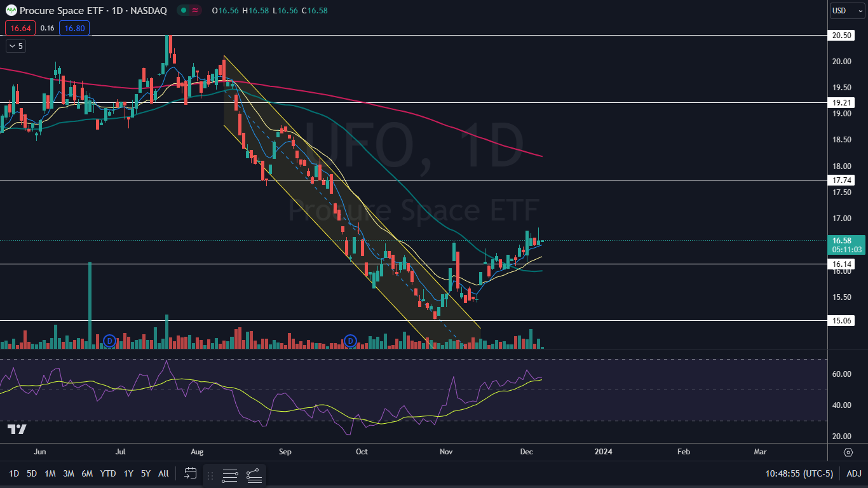Click the 2024 label on the time axis
This screenshot has height=488, width=868.
click(603, 452)
